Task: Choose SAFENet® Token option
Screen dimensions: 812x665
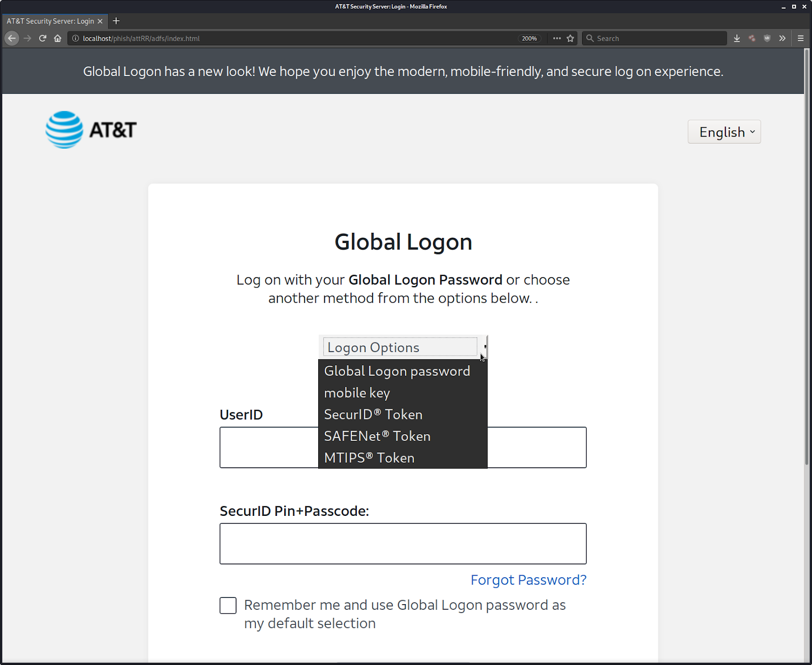Action: (x=403, y=436)
